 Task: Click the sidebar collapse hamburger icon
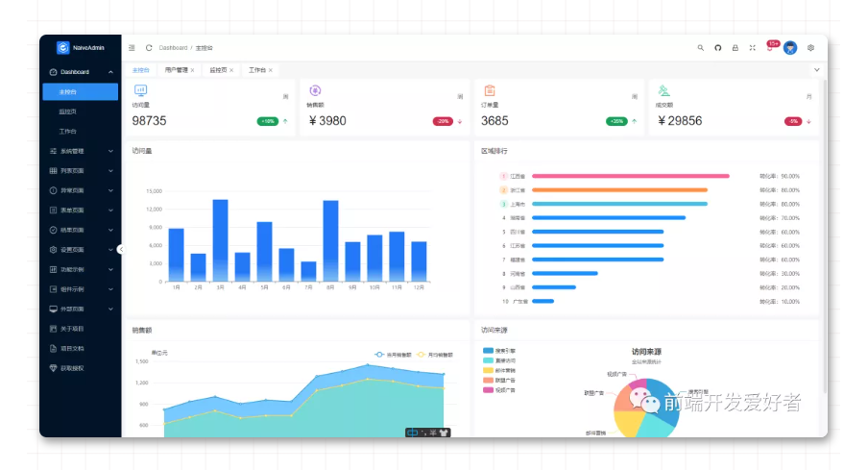[132, 48]
